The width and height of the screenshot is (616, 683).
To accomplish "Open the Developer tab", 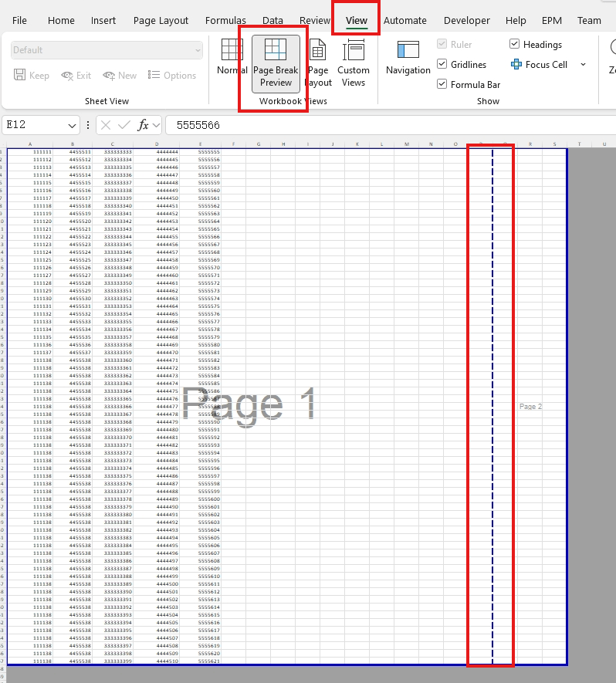I will [x=466, y=21].
